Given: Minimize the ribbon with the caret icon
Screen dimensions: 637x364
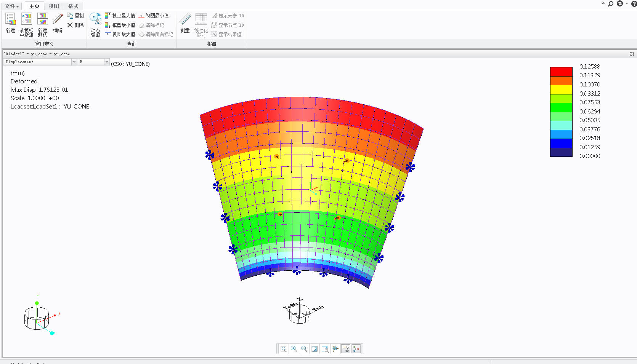Looking at the screenshot, I should click(603, 3).
